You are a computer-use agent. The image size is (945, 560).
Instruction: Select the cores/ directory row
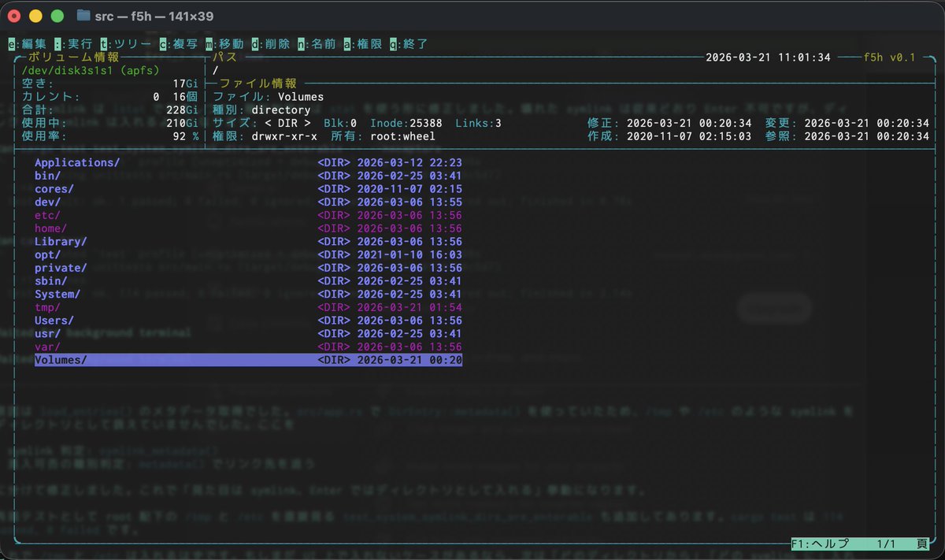point(248,189)
